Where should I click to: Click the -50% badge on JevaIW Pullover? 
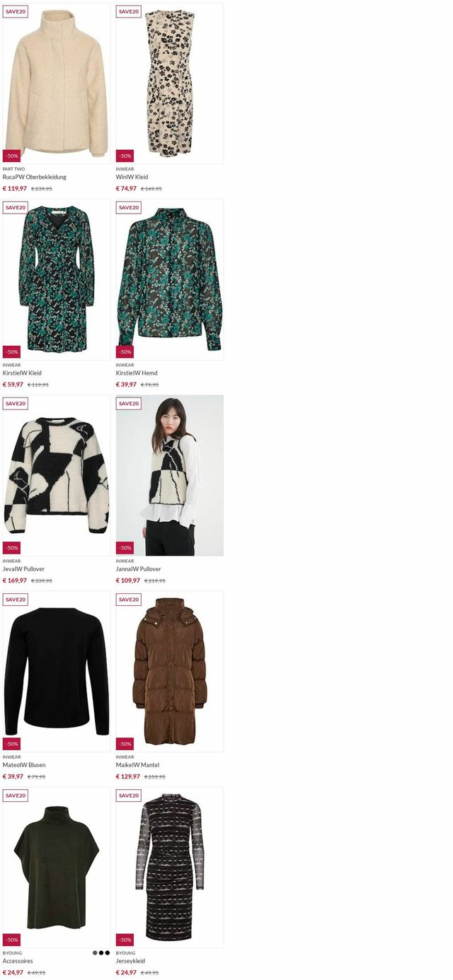(x=12, y=547)
